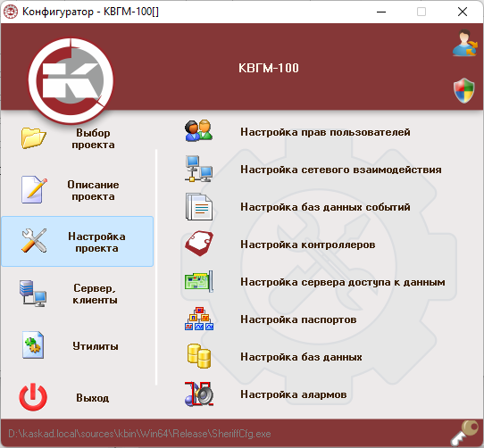
Task: Open Настройка паспортов
Action: pos(298,319)
